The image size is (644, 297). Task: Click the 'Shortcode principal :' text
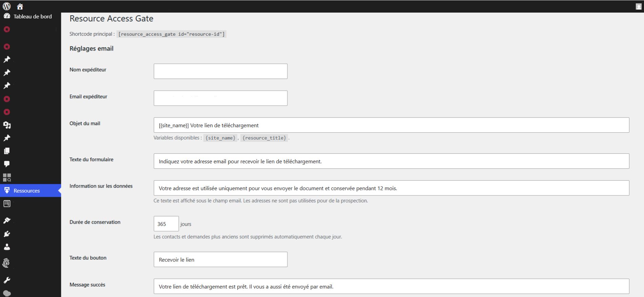click(92, 34)
